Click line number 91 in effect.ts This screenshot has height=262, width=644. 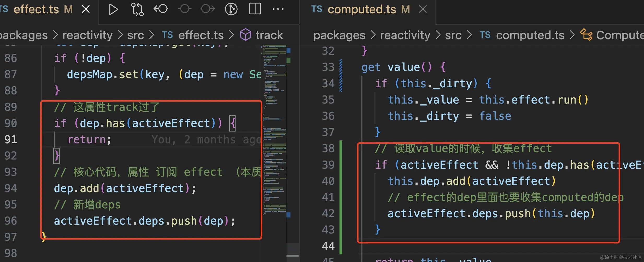(11, 139)
